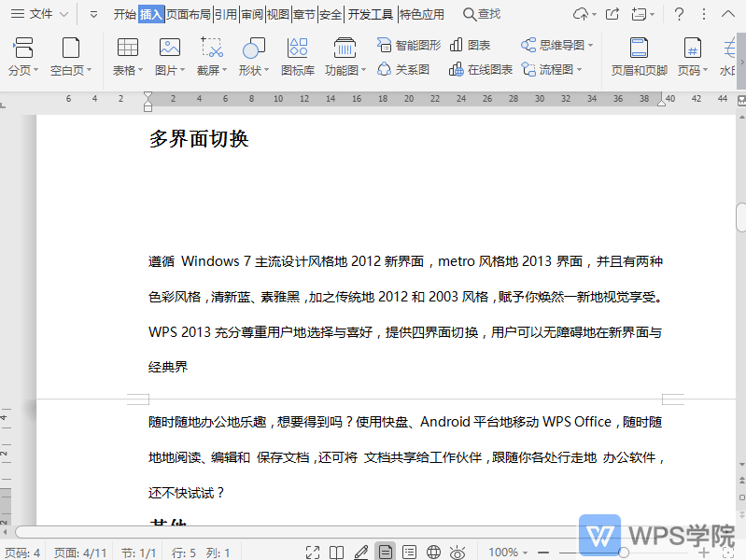Enable writing mode pen icon
This screenshot has width=746, height=560.
(361, 553)
